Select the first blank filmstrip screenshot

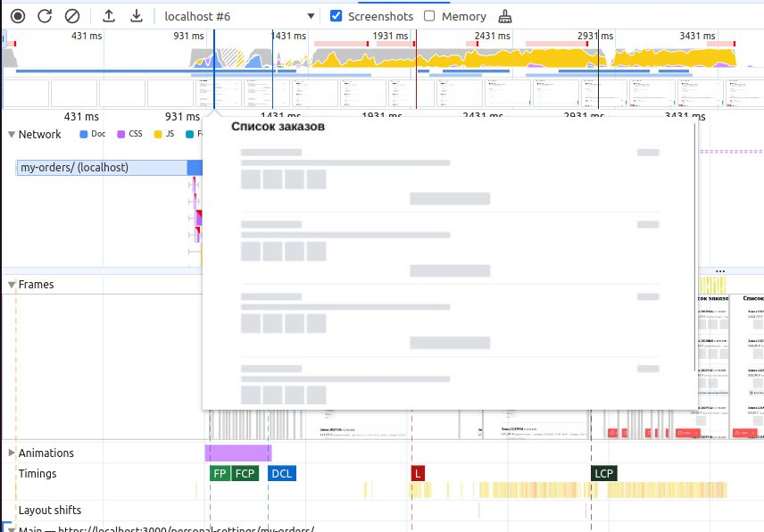(26, 93)
